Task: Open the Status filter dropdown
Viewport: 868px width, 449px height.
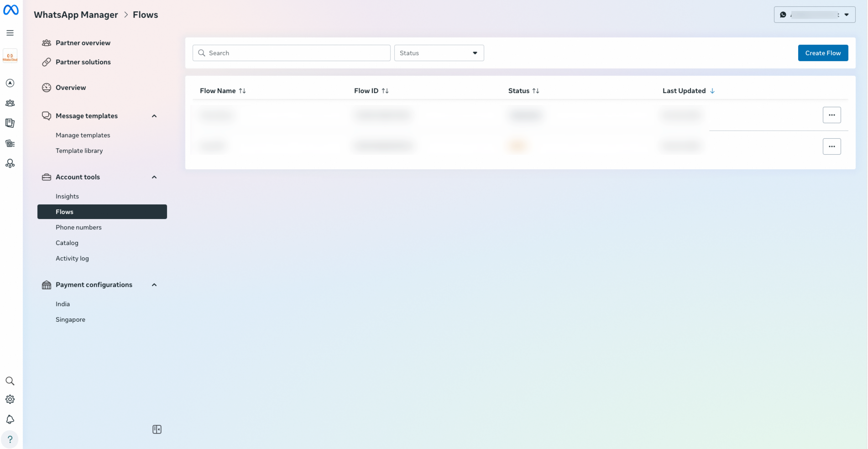Action: tap(439, 53)
